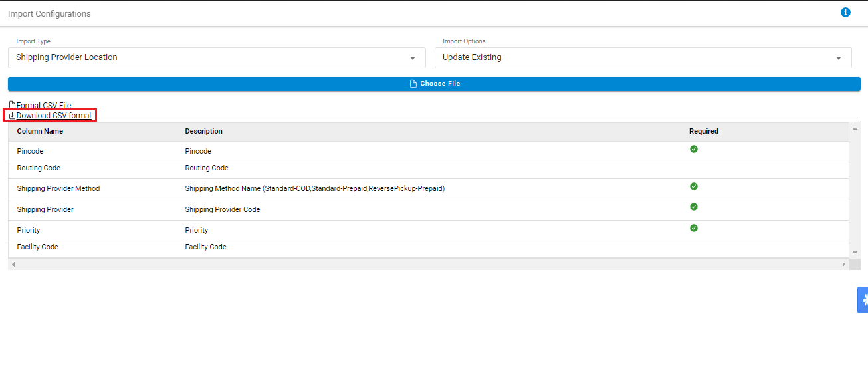Click the blue info icon at top right
The image size is (868, 381).
point(845,13)
